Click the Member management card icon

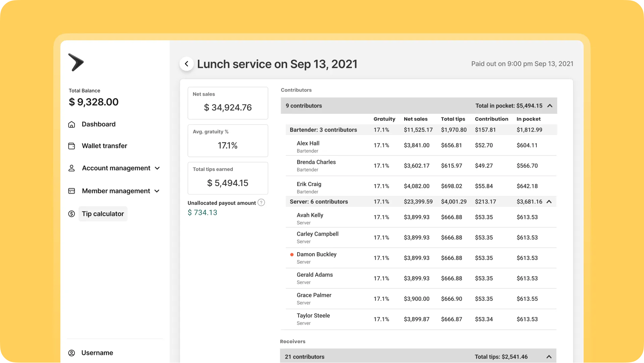71,191
